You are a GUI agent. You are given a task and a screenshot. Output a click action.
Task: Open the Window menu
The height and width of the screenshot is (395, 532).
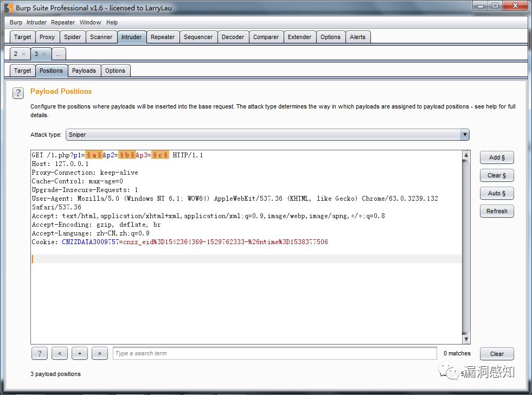90,22
